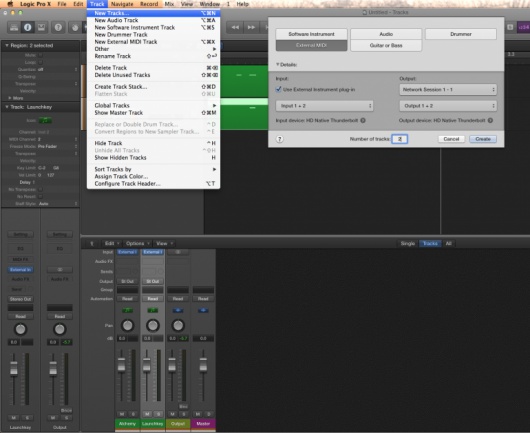
Task: Click the stereo link icon on Output strip input
Action: point(178,252)
